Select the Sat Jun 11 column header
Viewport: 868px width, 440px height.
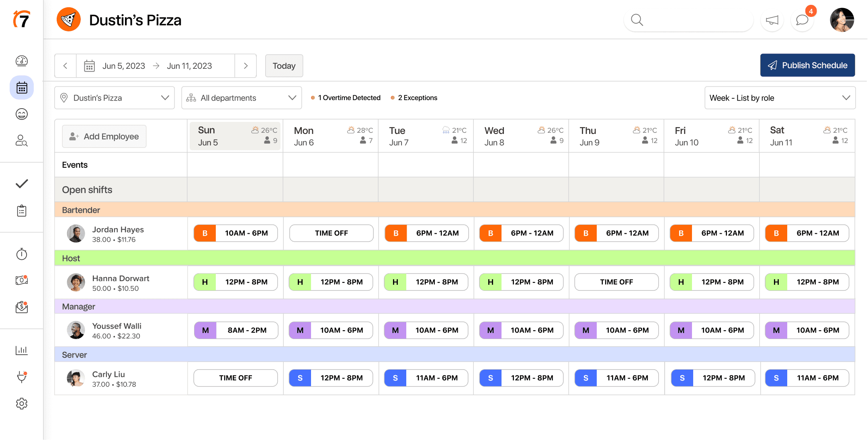click(807, 136)
